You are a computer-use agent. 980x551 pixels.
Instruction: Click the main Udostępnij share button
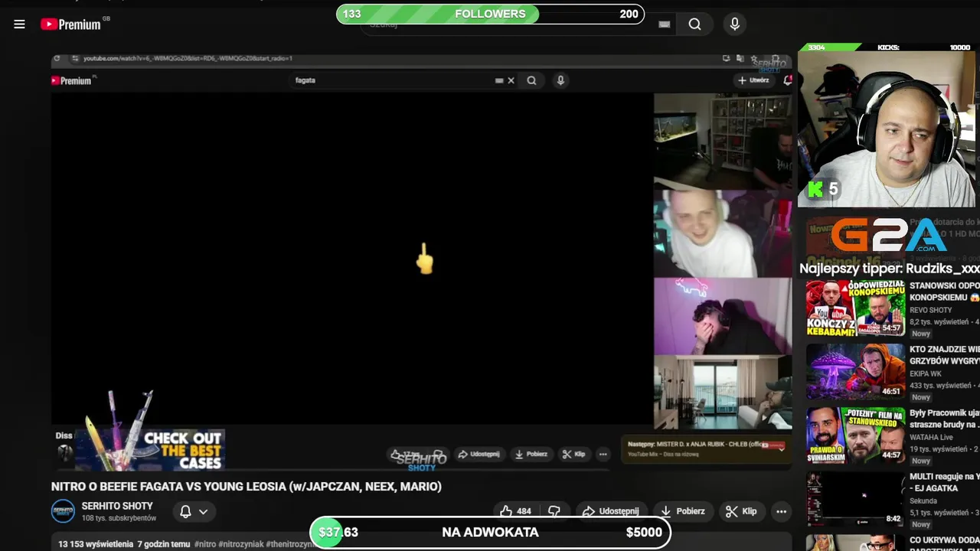pyautogui.click(x=610, y=511)
